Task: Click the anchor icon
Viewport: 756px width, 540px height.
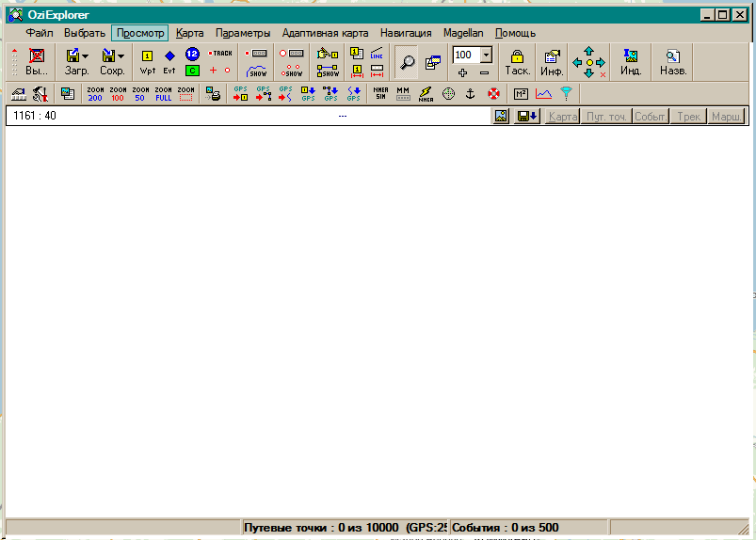Action: [x=471, y=94]
